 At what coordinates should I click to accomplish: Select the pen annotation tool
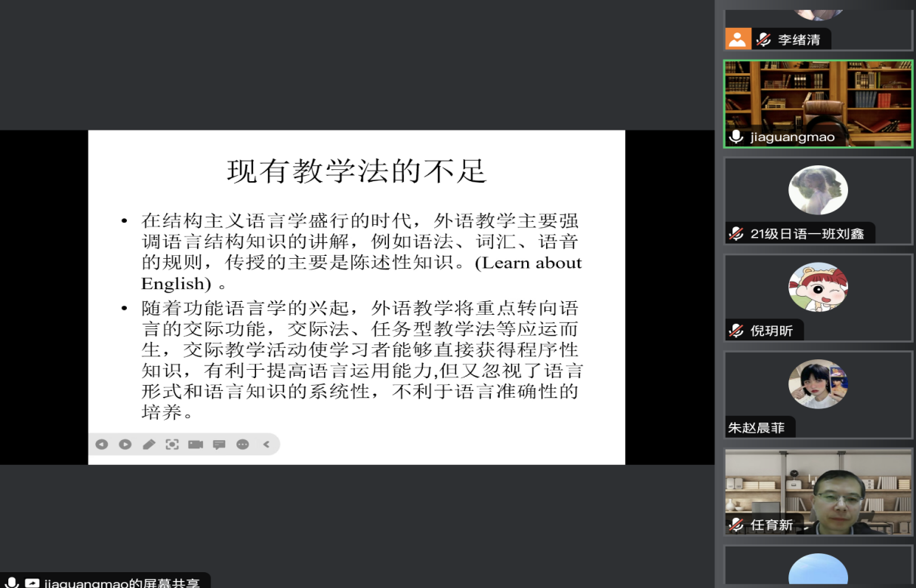point(149,445)
